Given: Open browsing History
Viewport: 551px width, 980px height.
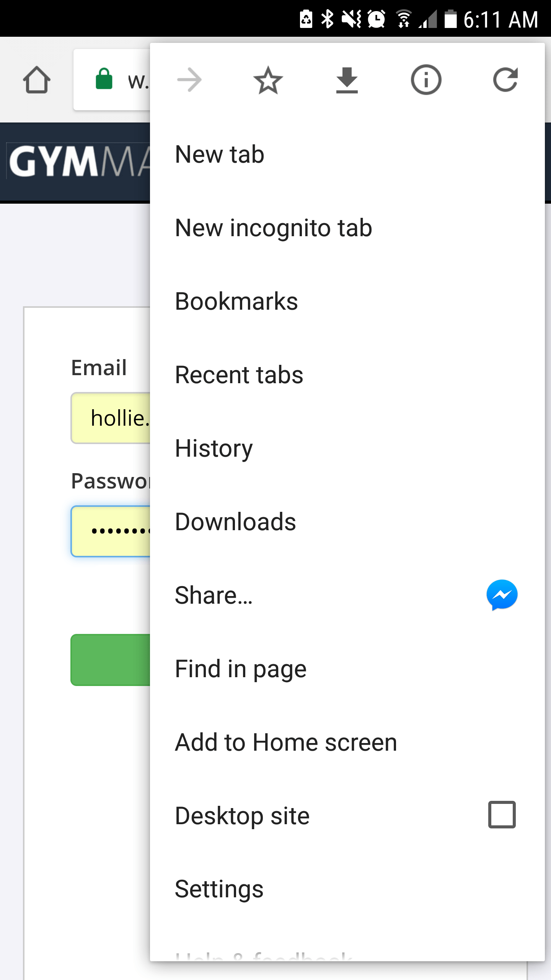Looking at the screenshot, I should (347, 448).
